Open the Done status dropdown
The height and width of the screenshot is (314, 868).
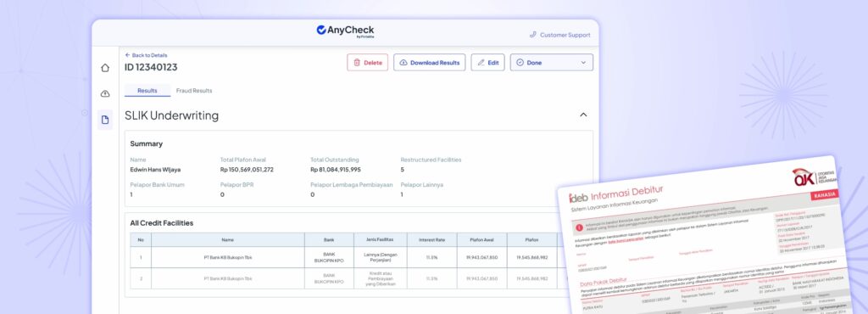point(551,63)
